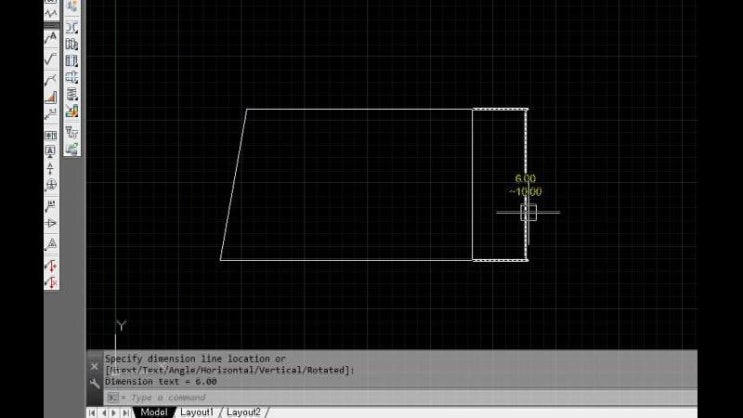
Task: Switch to the Model tab
Action: point(154,412)
